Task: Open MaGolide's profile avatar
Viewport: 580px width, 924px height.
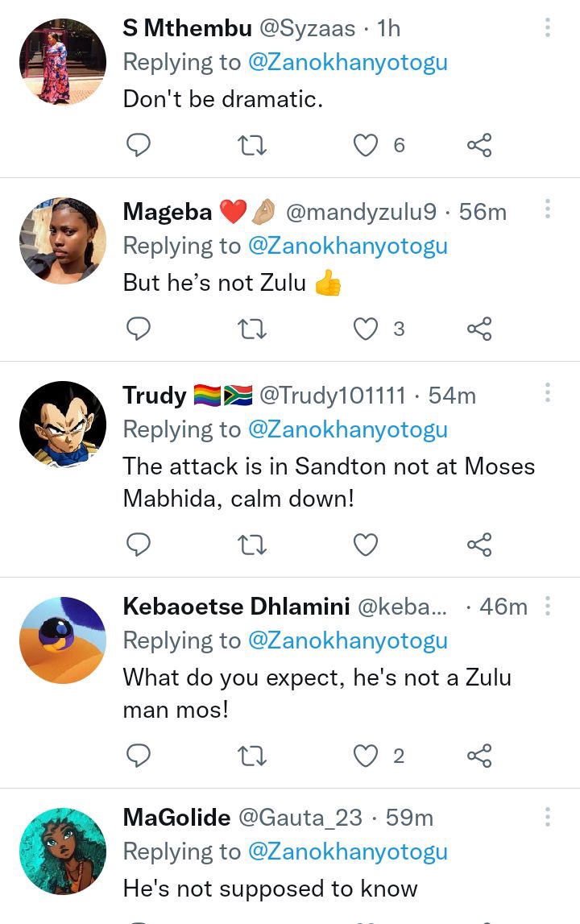Action: click(x=63, y=851)
